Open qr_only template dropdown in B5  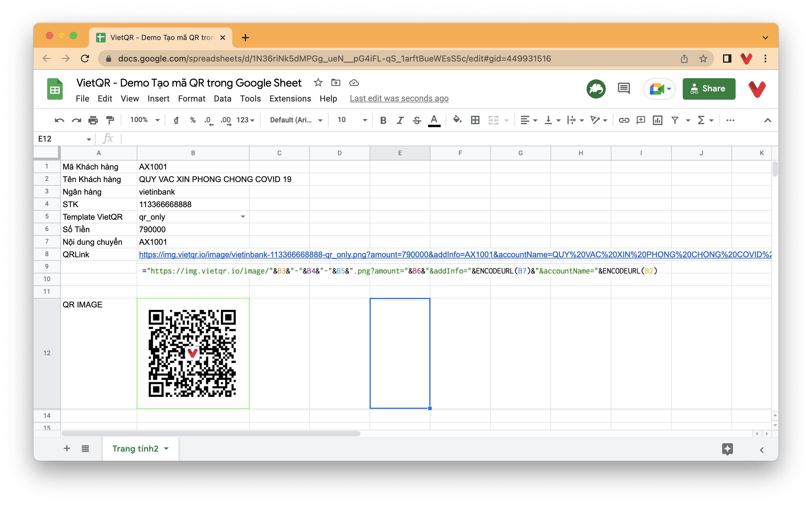pyautogui.click(x=243, y=217)
